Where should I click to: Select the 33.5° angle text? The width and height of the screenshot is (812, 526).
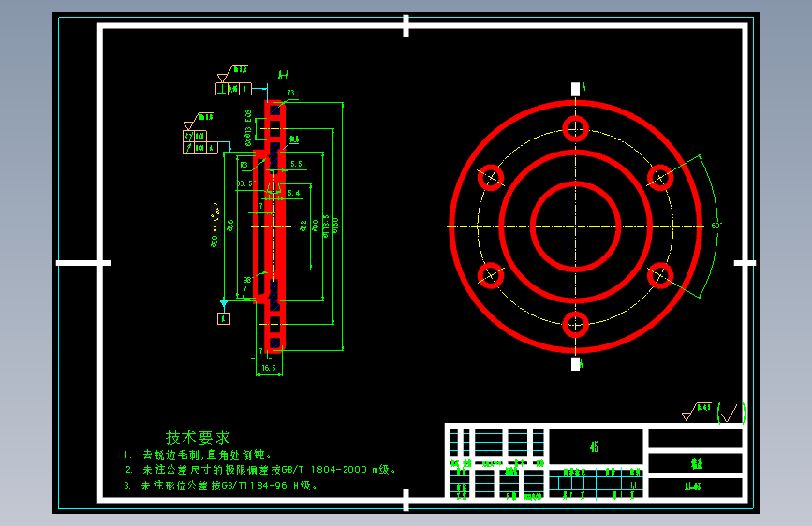pyautogui.click(x=245, y=183)
